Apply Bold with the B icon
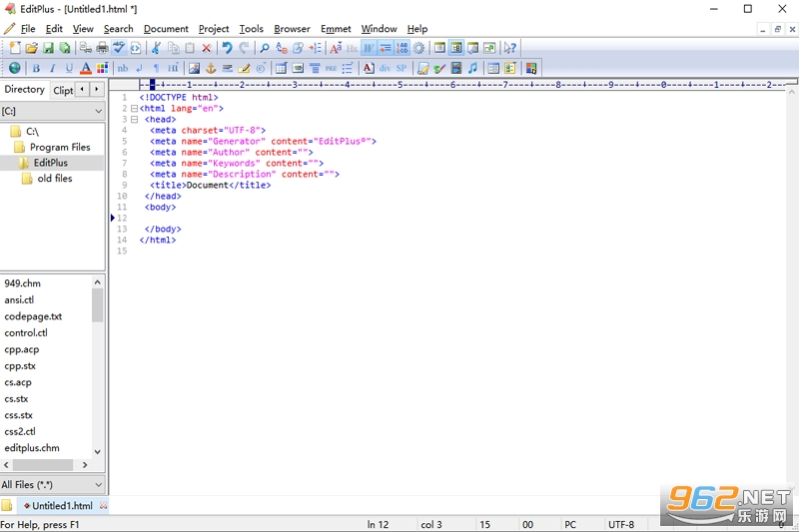This screenshot has width=799, height=532. pos(36,68)
